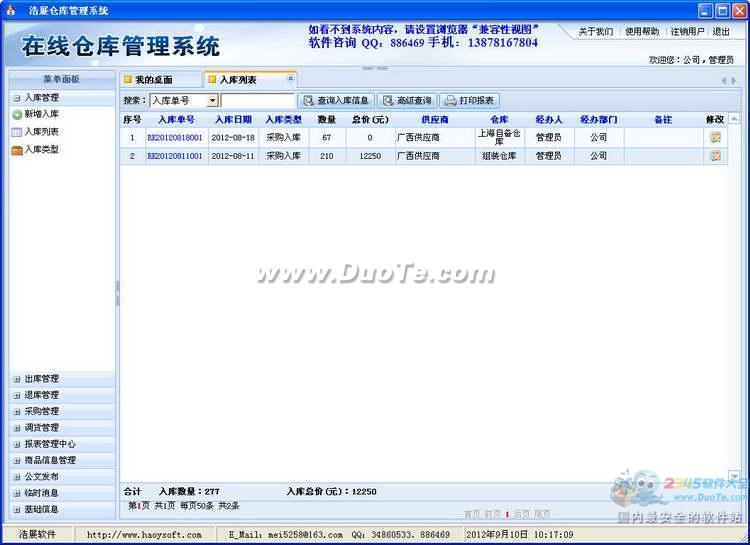750x545 pixels.
Task: Click the 新增入库 green plus icon
Action: [x=17, y=115]
